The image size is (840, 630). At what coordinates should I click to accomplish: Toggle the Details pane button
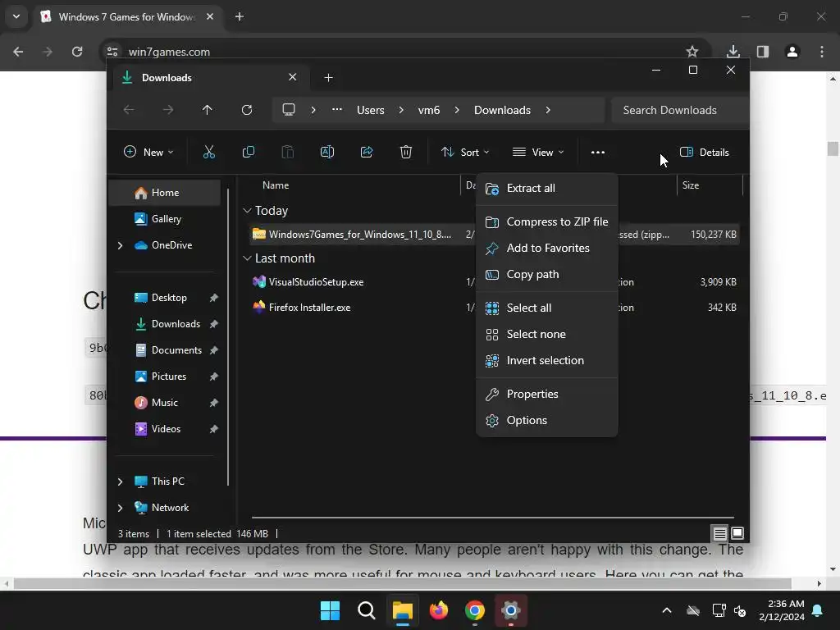pyautogui.click(x=704, y=152)
